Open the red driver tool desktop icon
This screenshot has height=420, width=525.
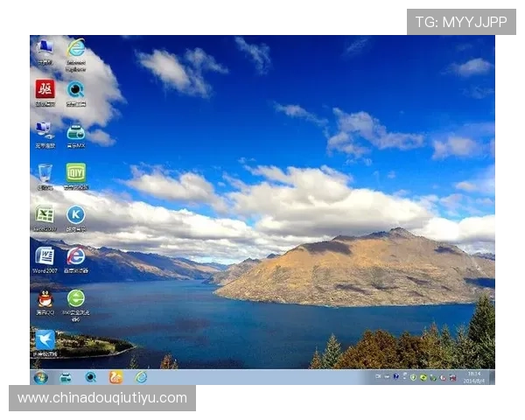pos(45,89)
